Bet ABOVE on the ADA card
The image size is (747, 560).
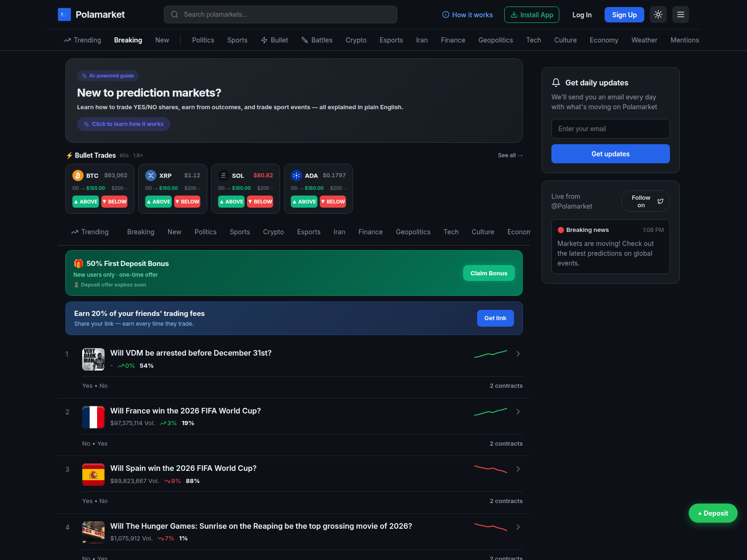(x=304, y=202)
